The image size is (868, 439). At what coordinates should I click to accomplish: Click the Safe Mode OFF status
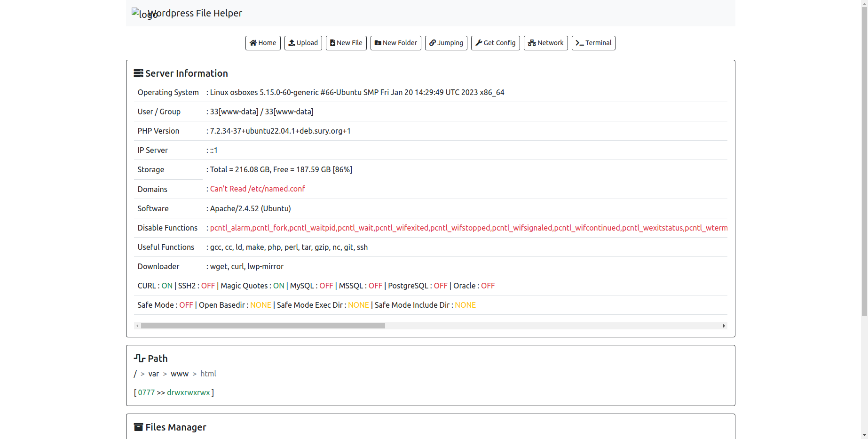point(186,305)
